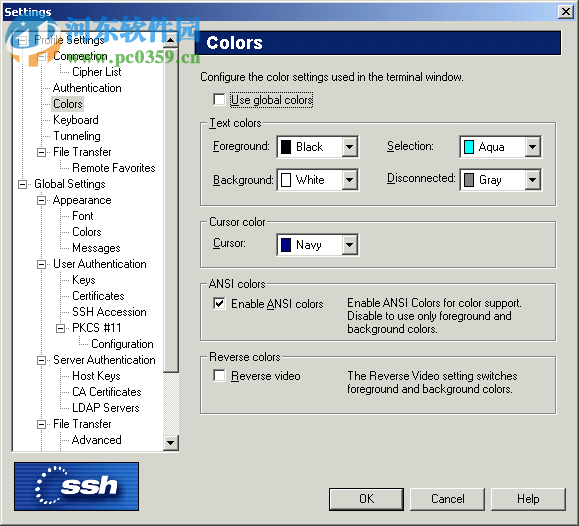Uncheck Enable ANSI colors

219,304
